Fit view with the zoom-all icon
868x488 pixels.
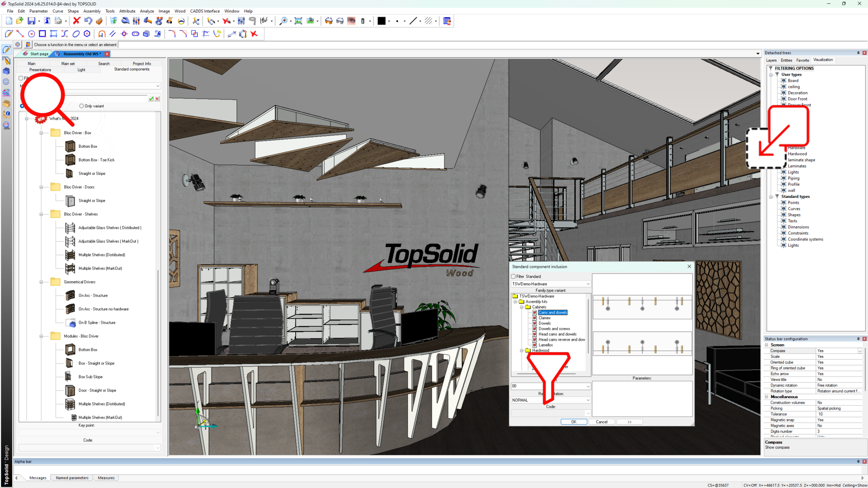[x=298, y=21]
